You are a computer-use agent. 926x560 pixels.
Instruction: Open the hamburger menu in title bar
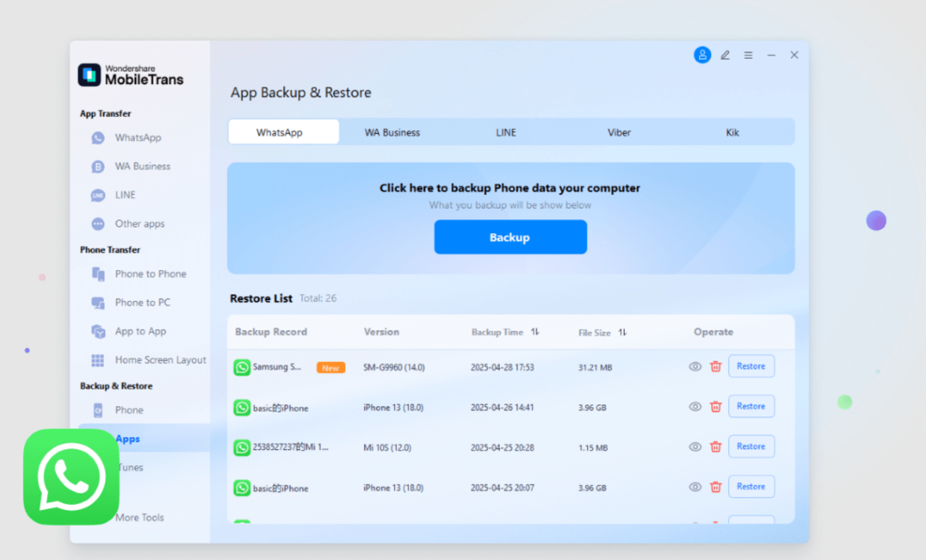748,55
